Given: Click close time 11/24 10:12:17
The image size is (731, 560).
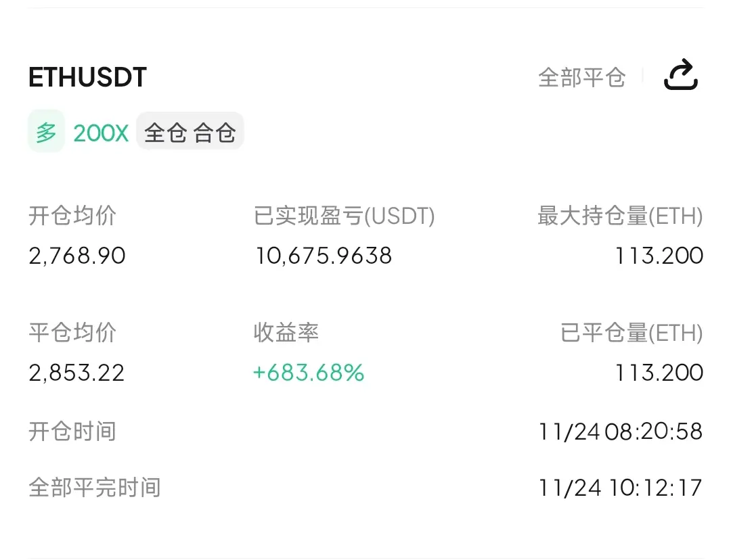Looking at the screenshot, I should [x=620, y=487].
